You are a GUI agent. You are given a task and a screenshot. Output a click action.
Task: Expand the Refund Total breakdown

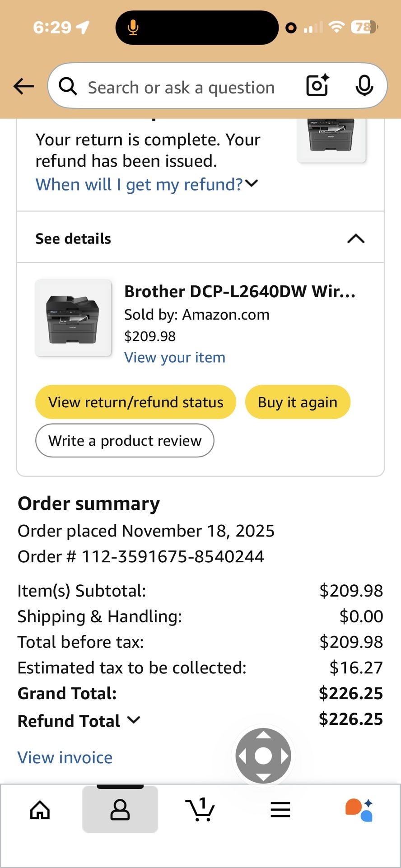[133, 721]
